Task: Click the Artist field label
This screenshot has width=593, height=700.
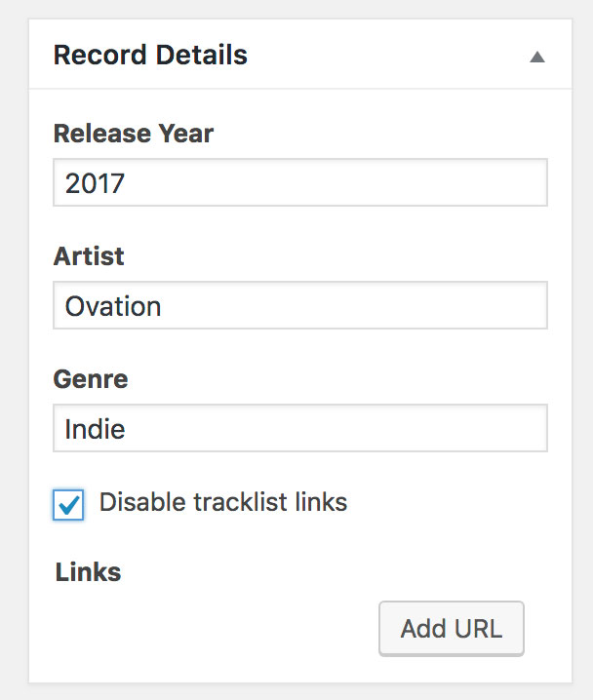Action: [89, 256]
